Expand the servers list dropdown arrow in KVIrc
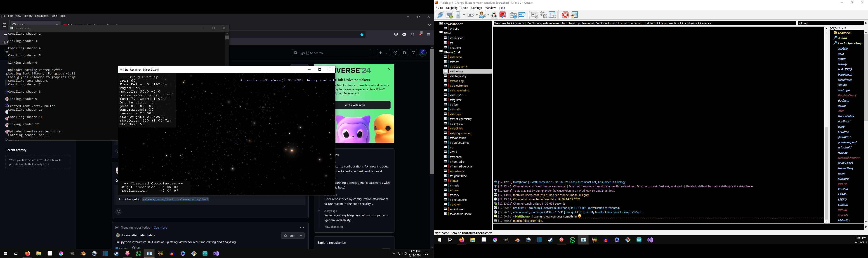Viewport: 868px width, 258px height. (464, 15)
